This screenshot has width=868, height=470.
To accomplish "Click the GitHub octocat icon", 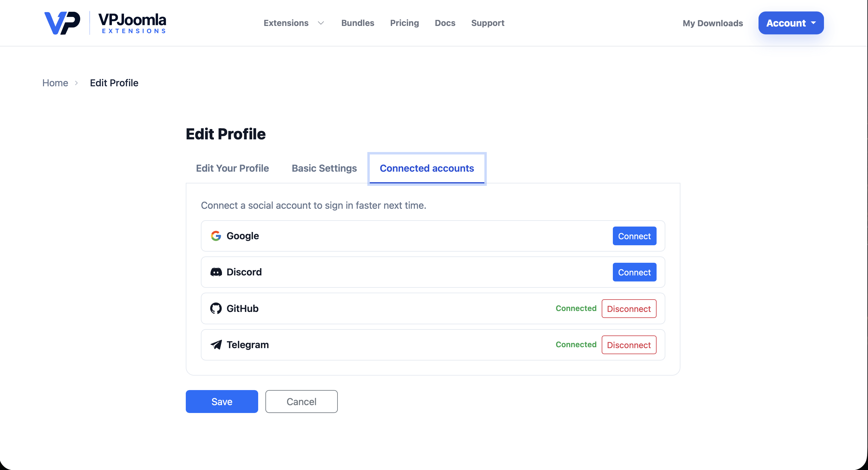I will (216, 308).
